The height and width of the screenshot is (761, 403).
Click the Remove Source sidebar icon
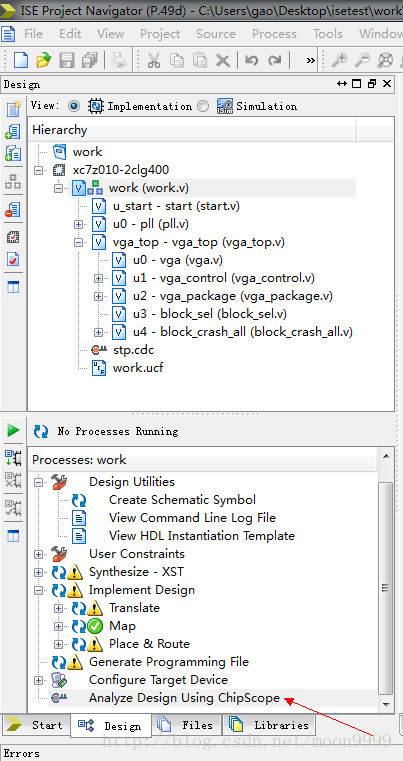pos(13,210)
